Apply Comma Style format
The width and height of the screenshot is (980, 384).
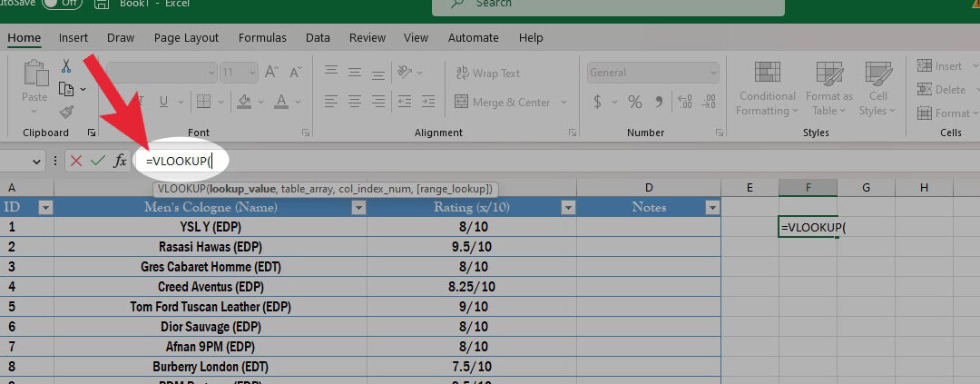[658, 101]
